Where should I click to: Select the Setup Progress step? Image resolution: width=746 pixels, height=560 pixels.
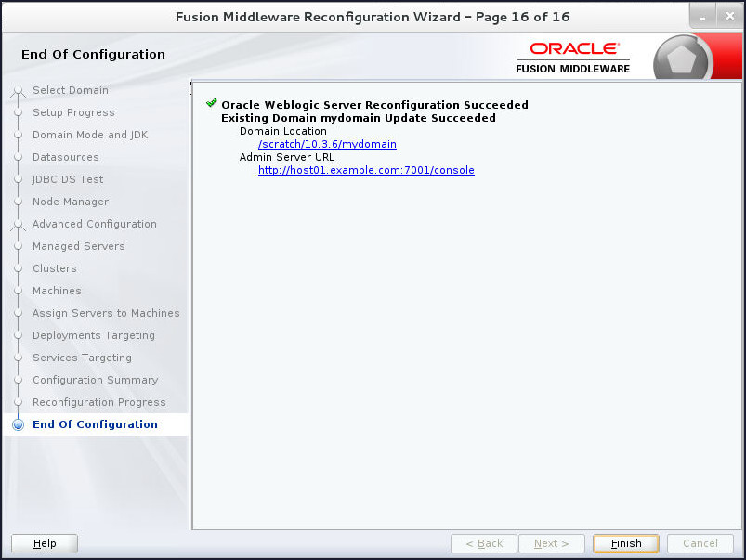coord(73,112)
